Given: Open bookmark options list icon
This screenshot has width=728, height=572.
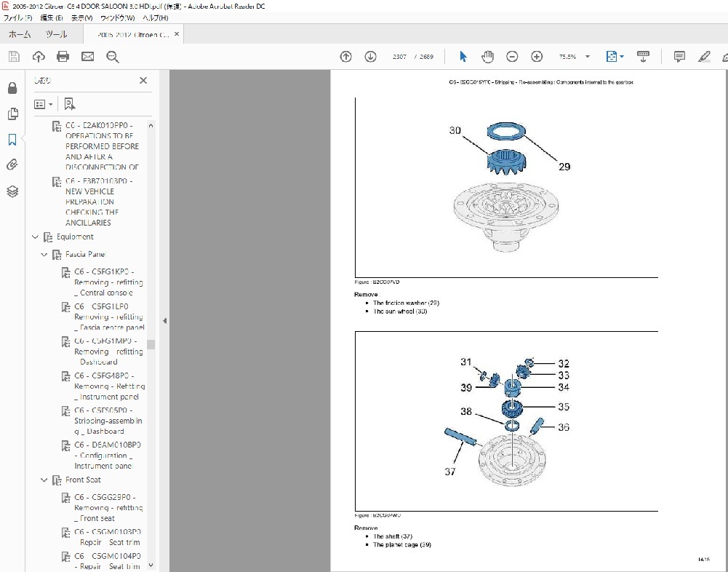Looking at the screenshot, I should pyautogui.click(x=43, y=104).
